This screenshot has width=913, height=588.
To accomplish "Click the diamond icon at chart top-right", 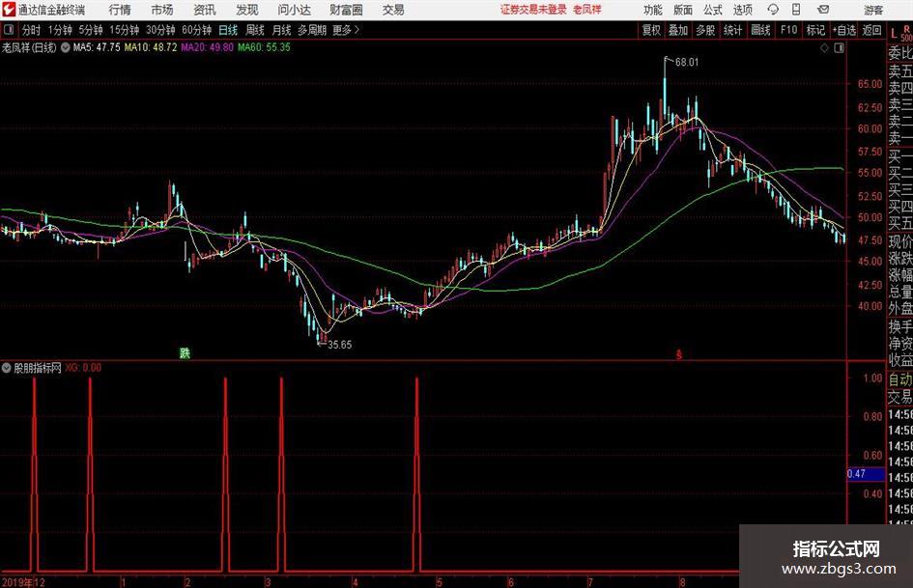I will point(824,48).
